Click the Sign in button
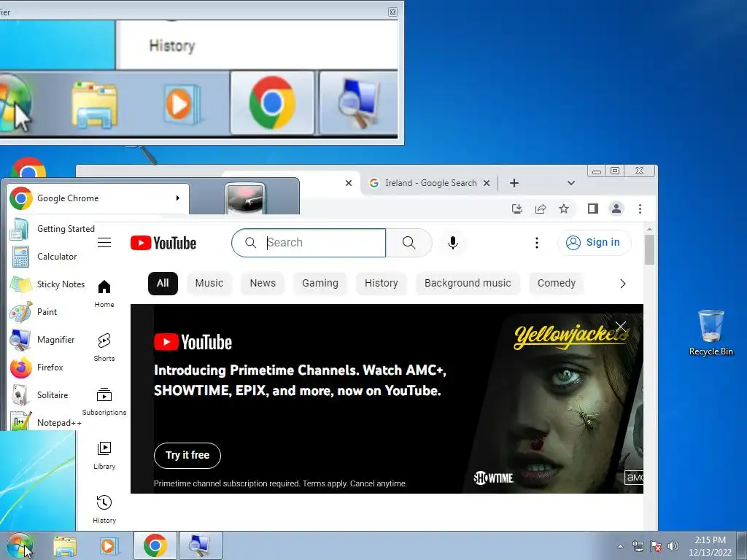 594,242
